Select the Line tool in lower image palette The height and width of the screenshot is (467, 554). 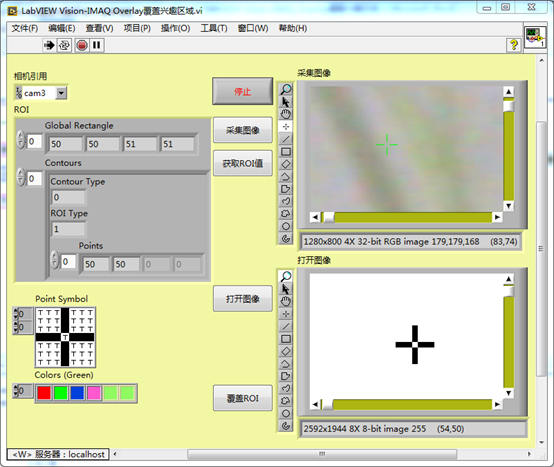click(x=286, y=326)
